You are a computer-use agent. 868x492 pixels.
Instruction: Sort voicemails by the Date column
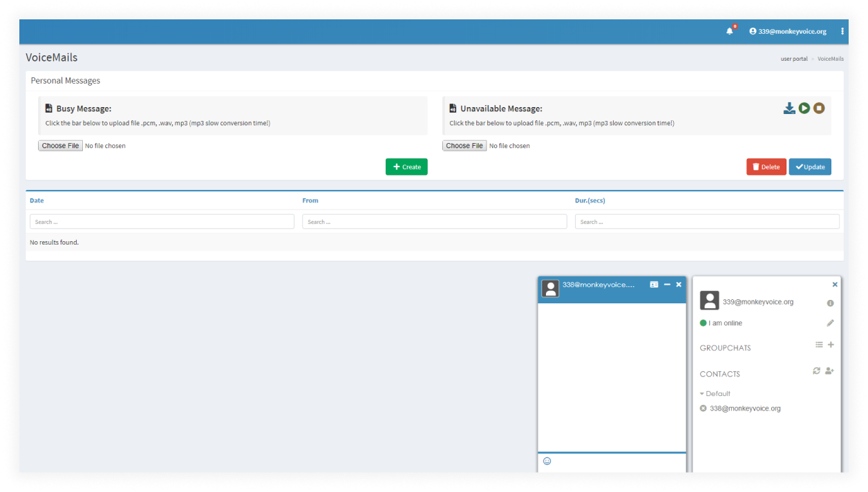(37, 200)
